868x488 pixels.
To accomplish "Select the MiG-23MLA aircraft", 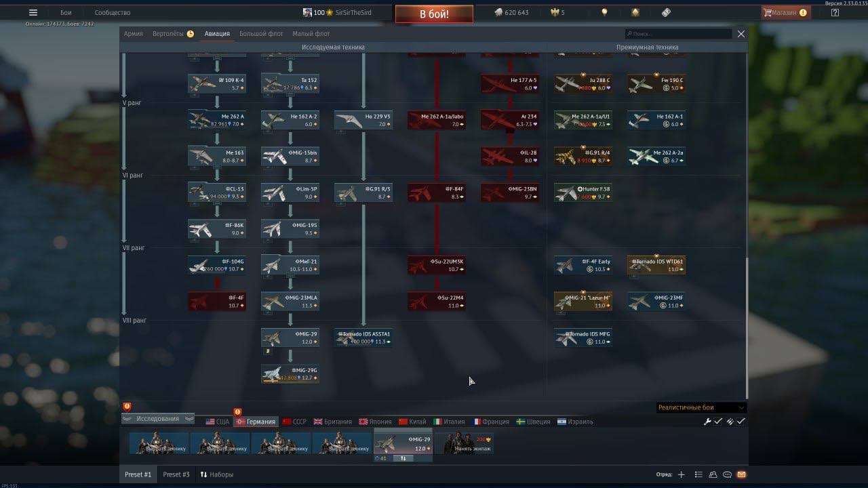I will (290, 301).
